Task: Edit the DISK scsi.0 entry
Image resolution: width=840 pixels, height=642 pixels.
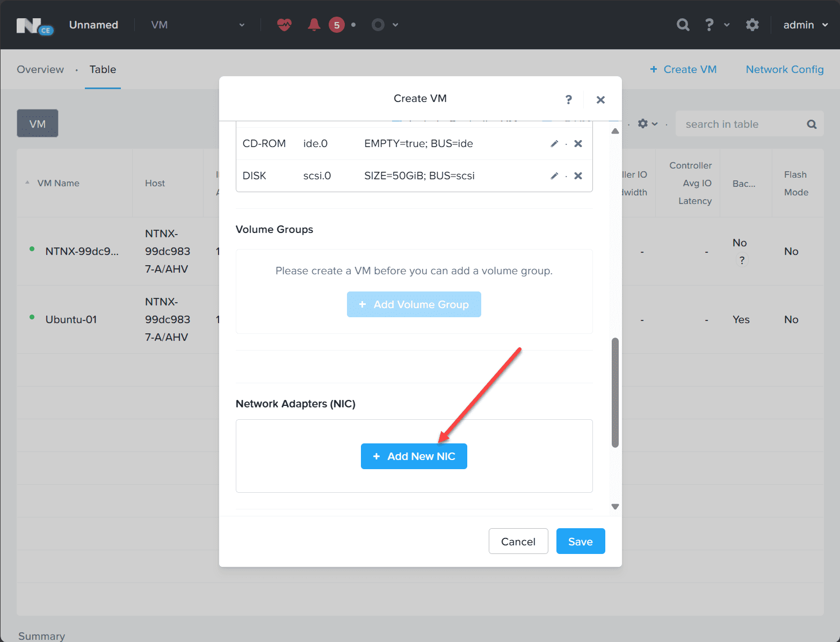Action: [x=554, y=176]
